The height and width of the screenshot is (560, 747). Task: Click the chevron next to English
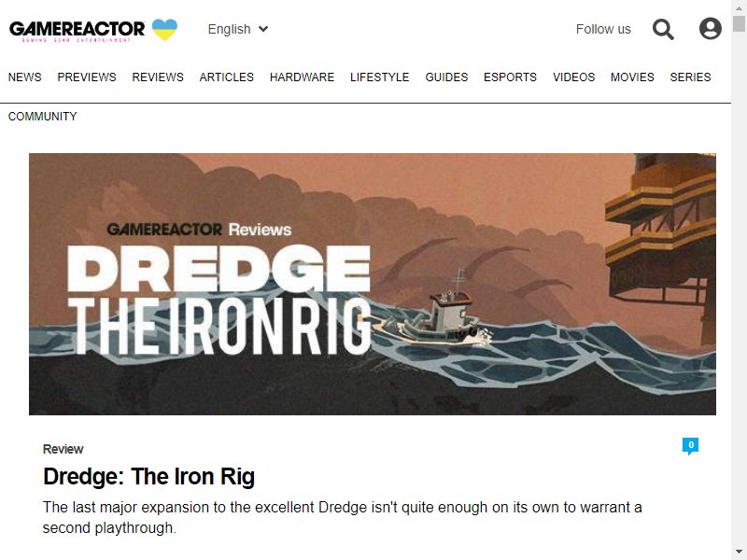263,29
